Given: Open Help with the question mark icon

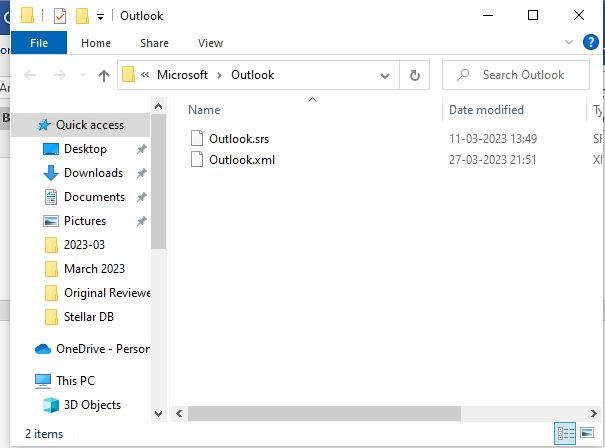Looking at the screenshot, I should [x=591, y=42].
